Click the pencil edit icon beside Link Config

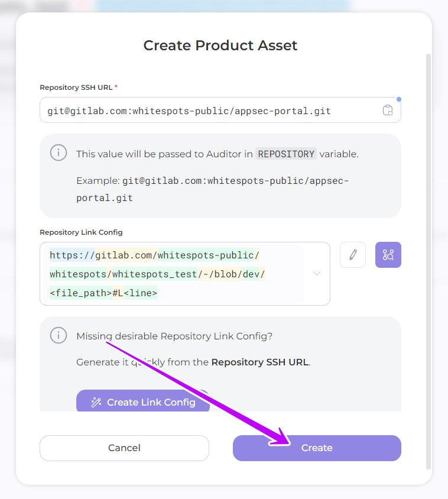(353, 255)
